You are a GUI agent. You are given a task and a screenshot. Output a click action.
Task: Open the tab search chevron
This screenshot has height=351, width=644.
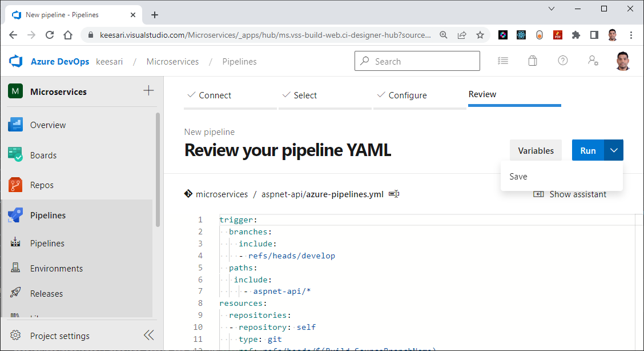pyautogui.click(x=552, y=9)
